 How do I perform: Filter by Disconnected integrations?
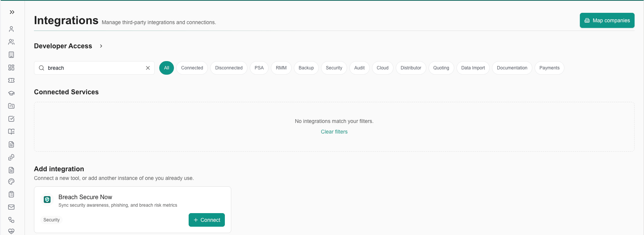tap(229, 68)
